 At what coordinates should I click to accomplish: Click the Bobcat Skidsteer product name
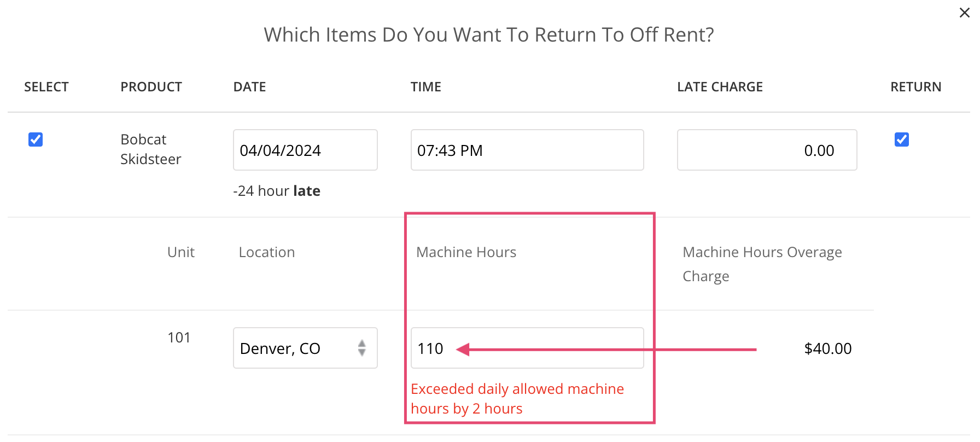(x=150, y=149)
